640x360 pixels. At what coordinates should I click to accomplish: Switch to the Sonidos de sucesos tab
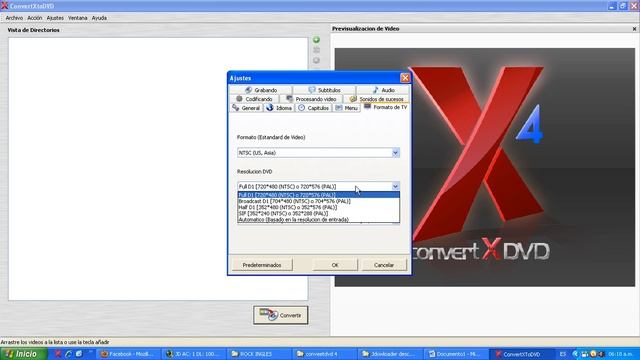[376, 99]
